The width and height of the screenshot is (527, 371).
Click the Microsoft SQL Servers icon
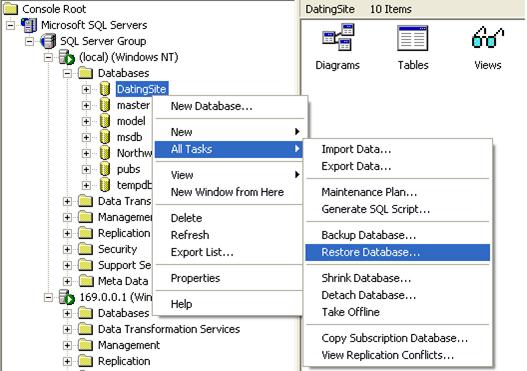[x=29, y=25]
